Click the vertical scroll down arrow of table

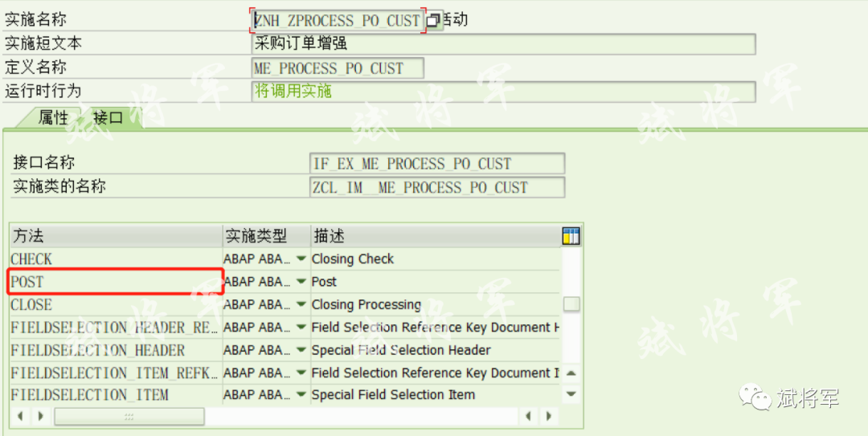pyautogui.click(x=571, y=394)
